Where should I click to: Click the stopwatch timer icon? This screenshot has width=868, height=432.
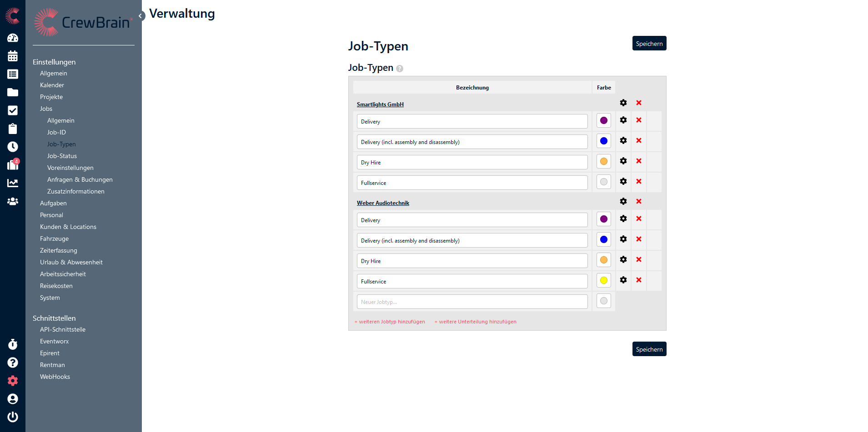point(13,344)
